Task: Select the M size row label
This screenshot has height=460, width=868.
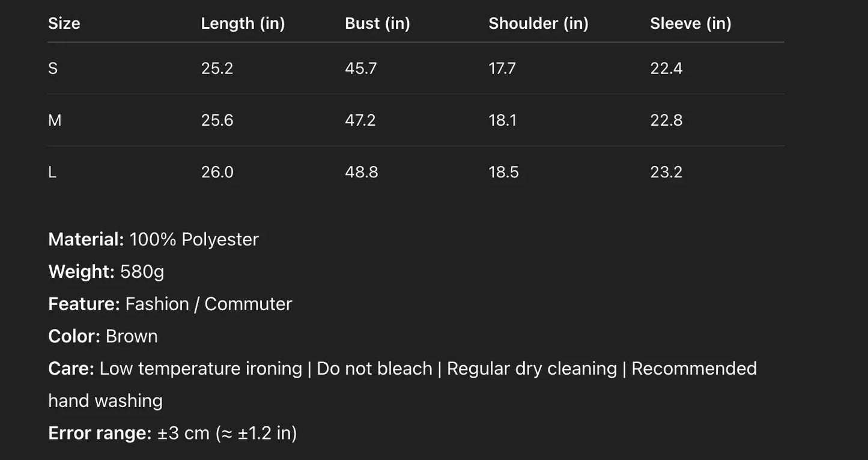Action: click(55, 120)
